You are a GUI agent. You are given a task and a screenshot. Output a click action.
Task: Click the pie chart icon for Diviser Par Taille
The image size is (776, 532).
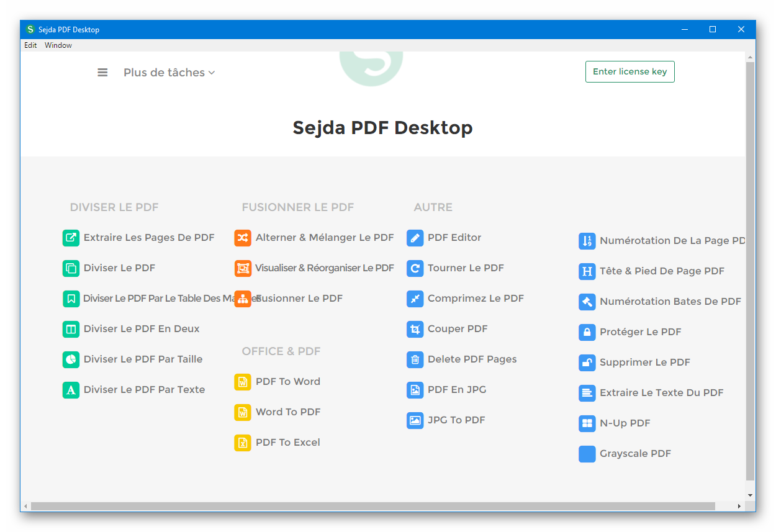(x=71, y=359)
